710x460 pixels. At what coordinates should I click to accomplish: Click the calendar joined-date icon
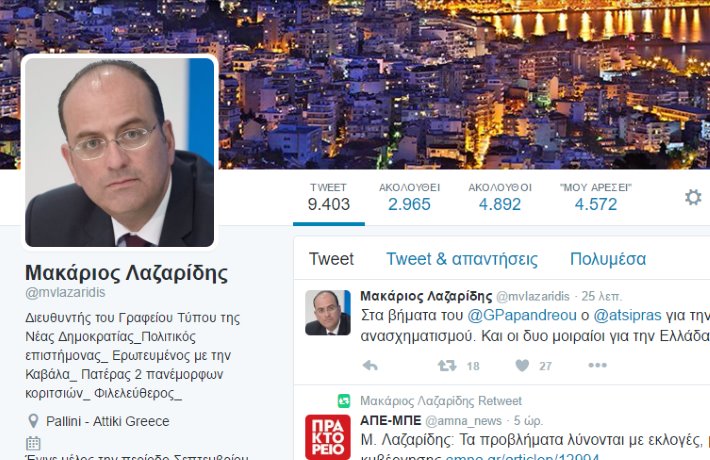click(x=34, y=443)
